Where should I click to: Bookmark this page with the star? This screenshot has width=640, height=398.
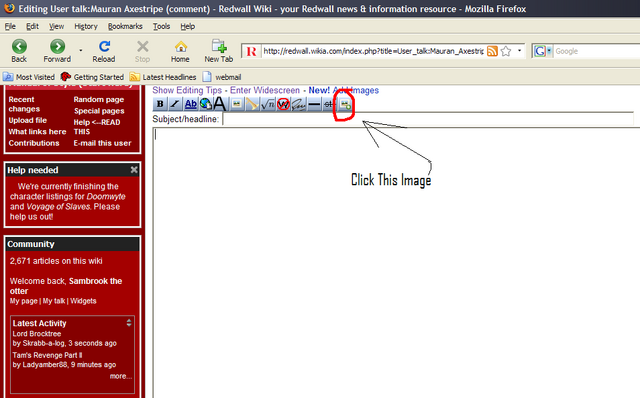(x=506, y=51)
